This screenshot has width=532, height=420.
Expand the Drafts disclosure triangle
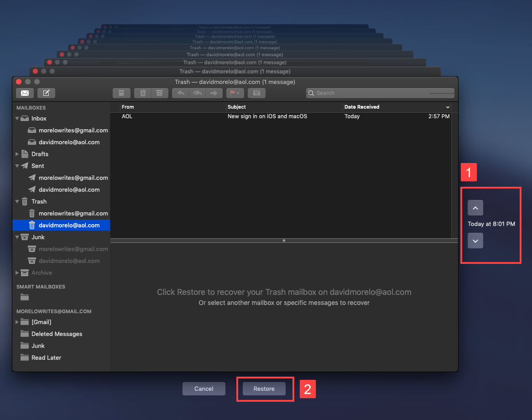pyautogui.click(x=17, y=154)
